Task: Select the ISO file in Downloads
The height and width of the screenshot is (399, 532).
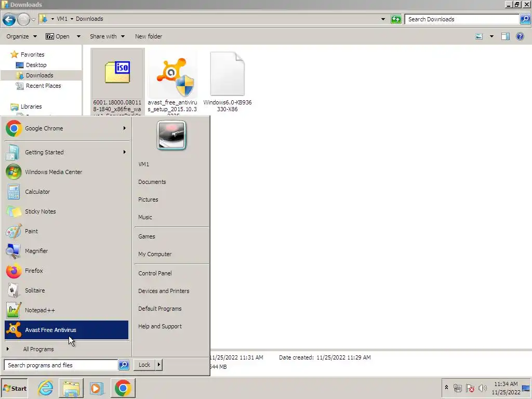Action: 117,82
